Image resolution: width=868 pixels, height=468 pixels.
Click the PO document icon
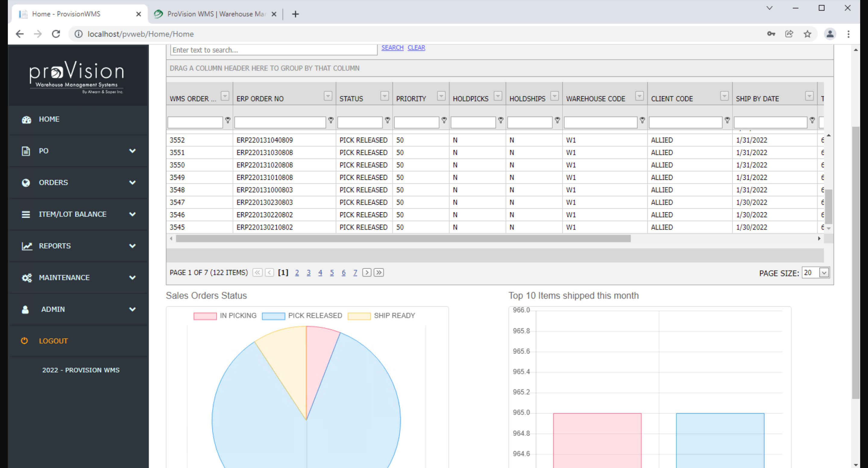coord(26,151)
